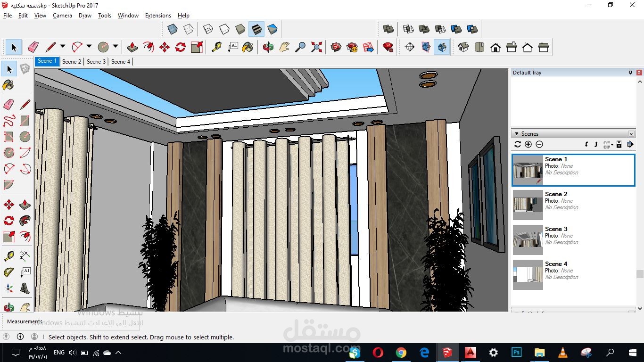Close the Scenes panel with its X
This screenshot has width=644, height=362.
click(x=631, y=134)
